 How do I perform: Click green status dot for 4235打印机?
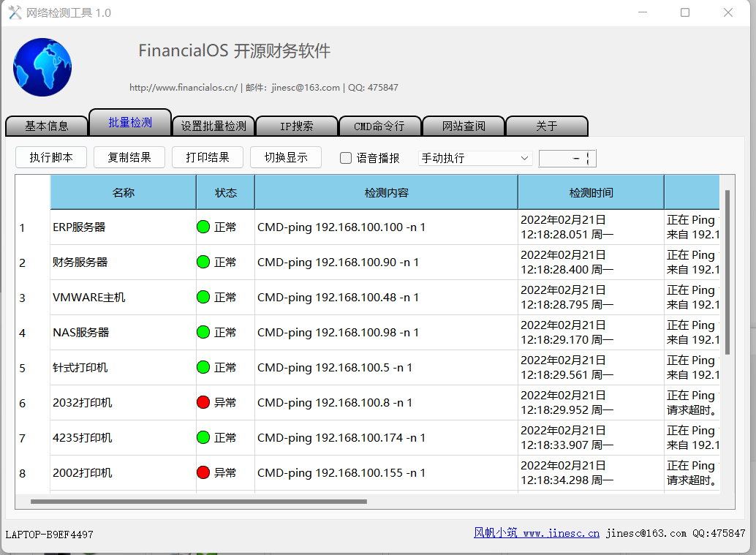[x=203, y=437]
